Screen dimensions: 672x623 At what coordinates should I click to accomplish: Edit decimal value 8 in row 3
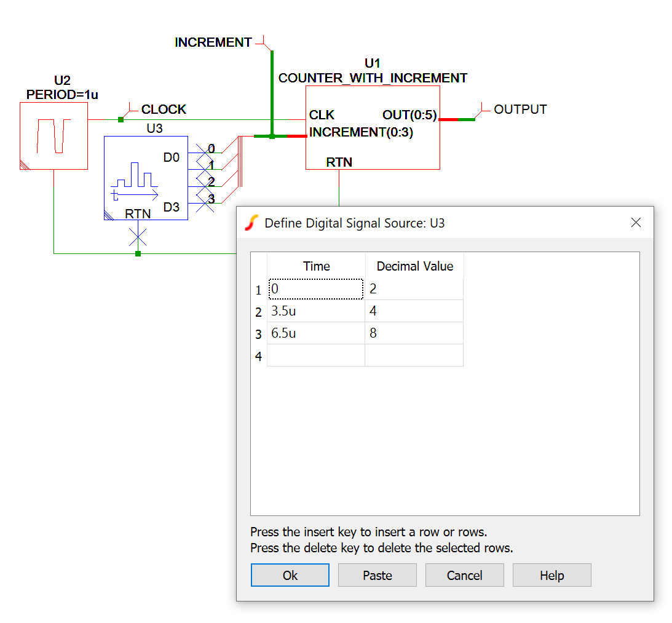click(x=414, y=333)
